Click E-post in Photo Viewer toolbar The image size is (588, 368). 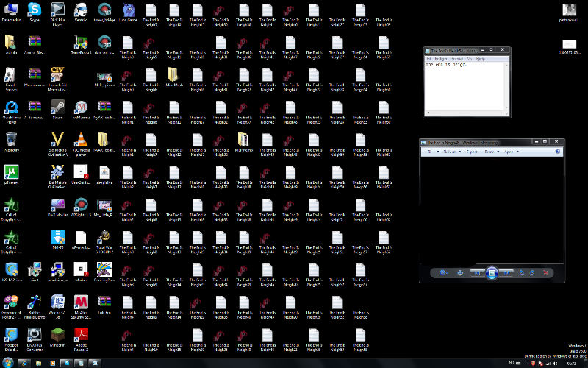pyautogui.click(x=472, y=152)
